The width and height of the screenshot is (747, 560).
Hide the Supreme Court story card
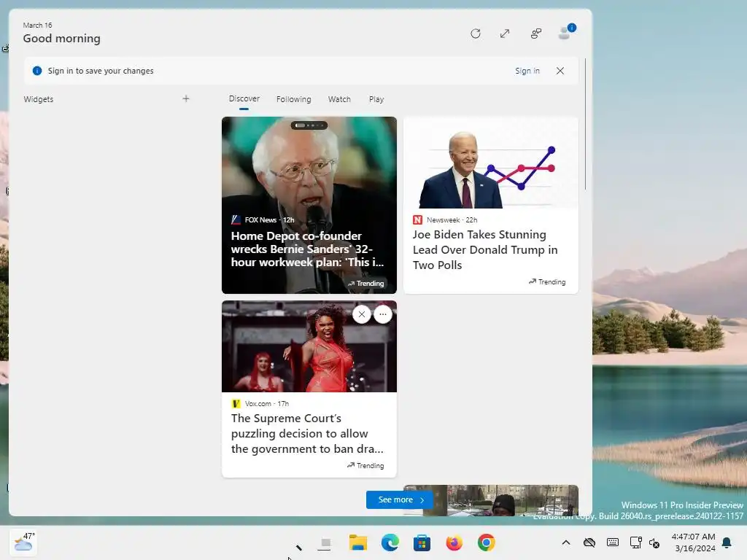tap(362, 314)
